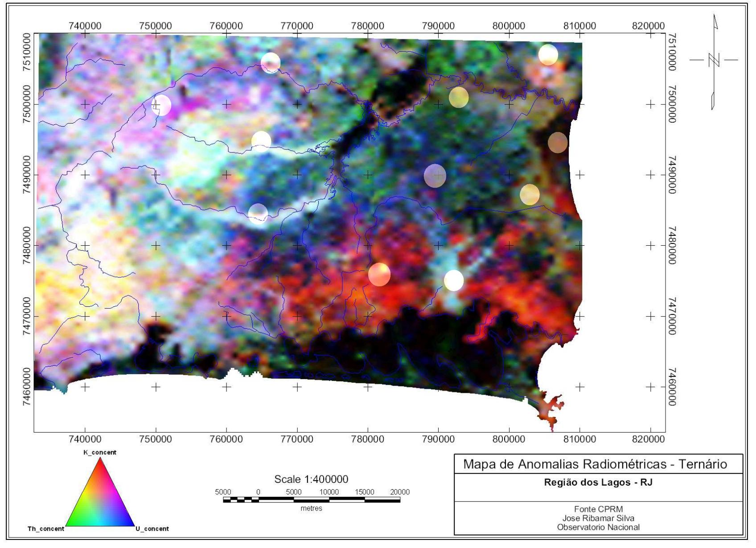756x548 pixels.
Task: Click the red-brown peninsula at southeast tip
Action: (551, 411)
